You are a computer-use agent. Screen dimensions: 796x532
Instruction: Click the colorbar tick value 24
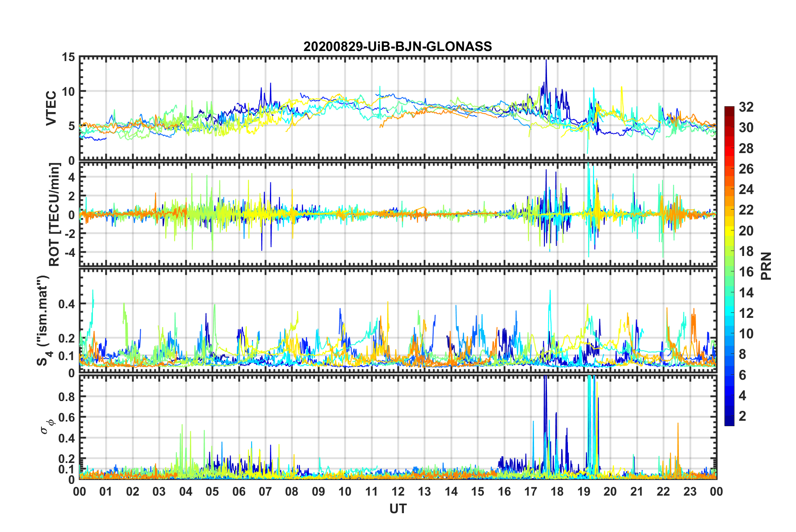[746, 189]
